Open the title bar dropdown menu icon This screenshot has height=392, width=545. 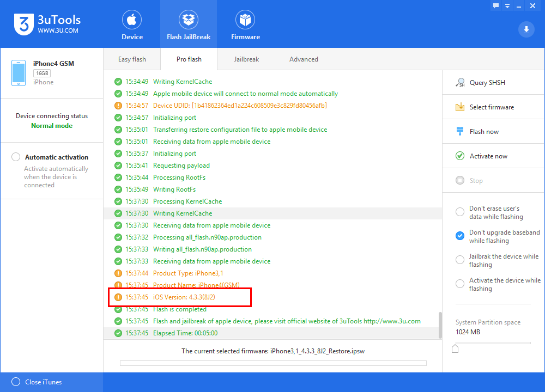[507, 6]
